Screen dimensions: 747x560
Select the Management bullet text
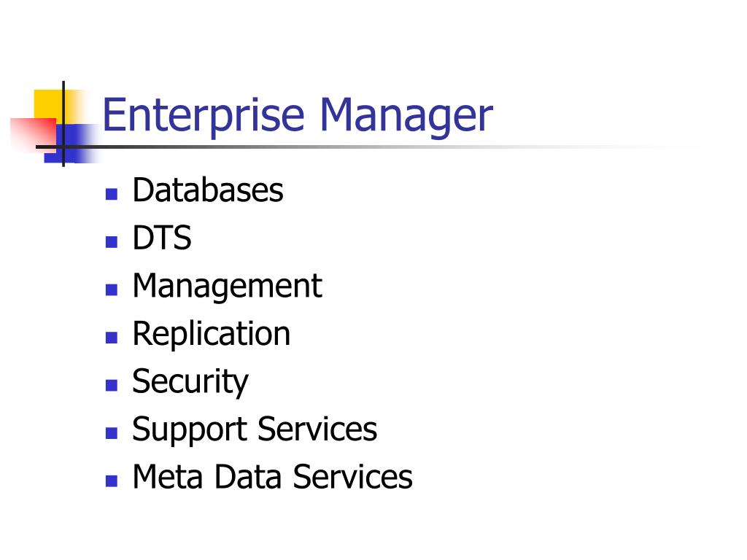point(228,287)
